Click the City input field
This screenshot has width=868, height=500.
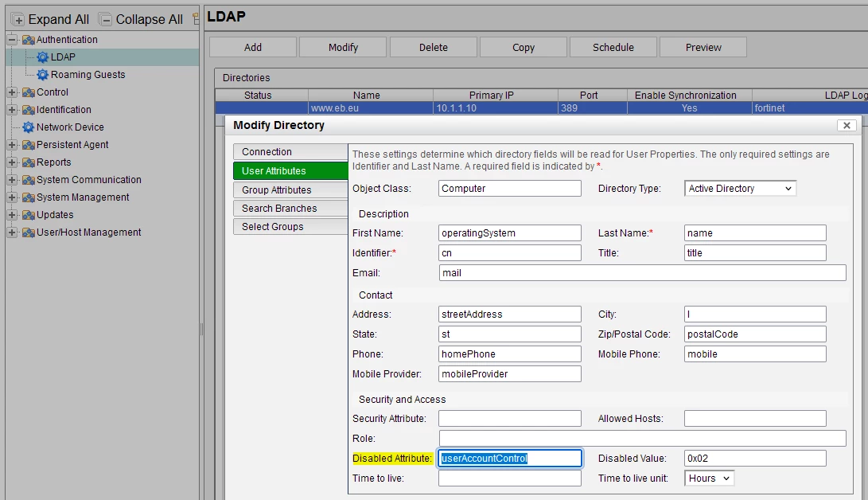755,314
